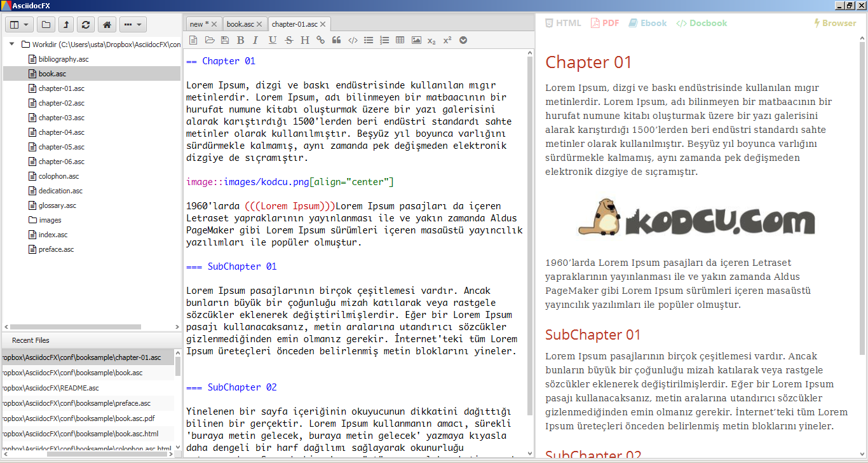Collapse the Recent Files panel header
Image resolution: width=868 pixels, height=463 pixels.
[x=92, y=340]
